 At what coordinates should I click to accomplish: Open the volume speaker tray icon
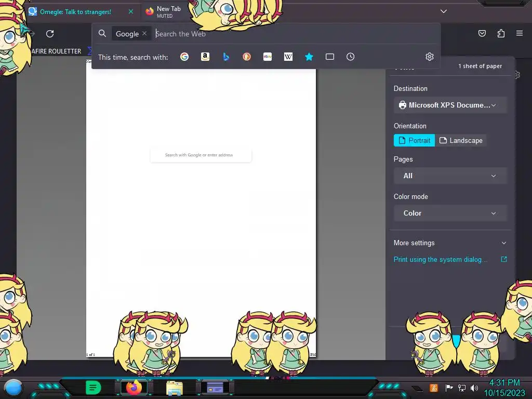pos(474,388)
